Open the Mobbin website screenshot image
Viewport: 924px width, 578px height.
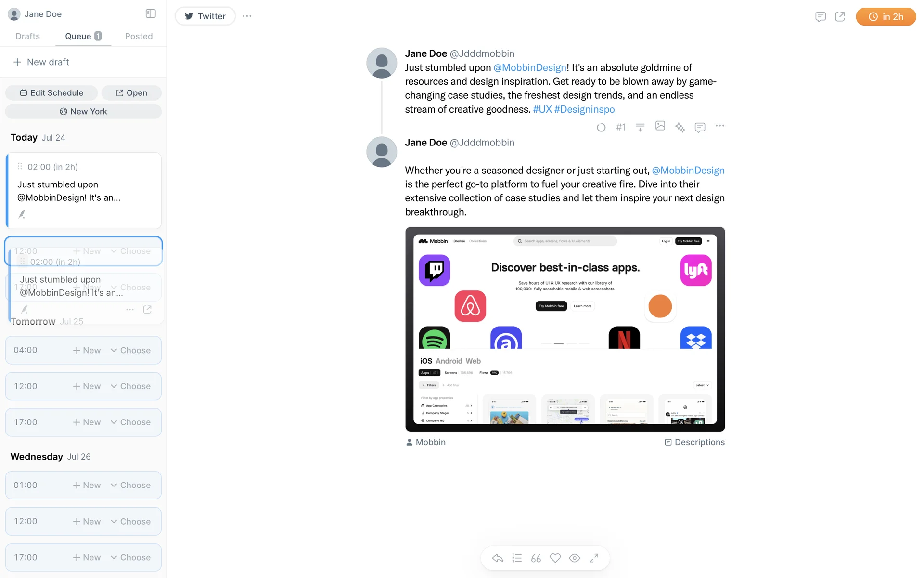click(x=565, y=329)
